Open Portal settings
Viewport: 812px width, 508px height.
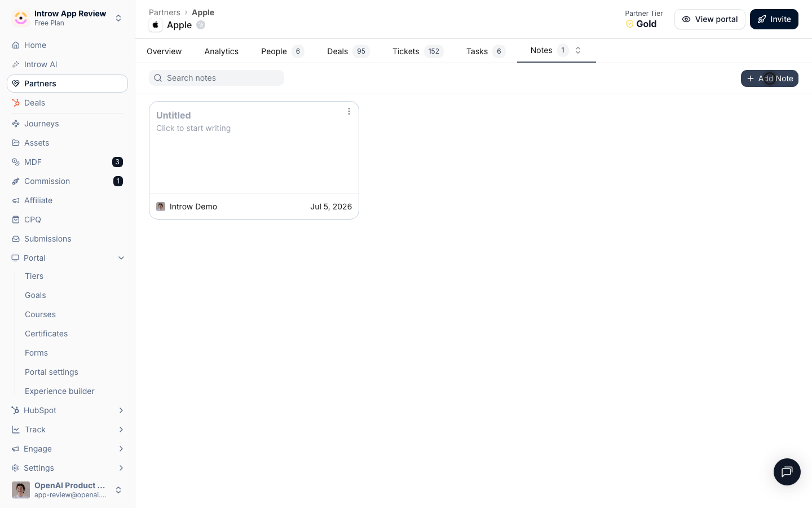tap(51, 372)
